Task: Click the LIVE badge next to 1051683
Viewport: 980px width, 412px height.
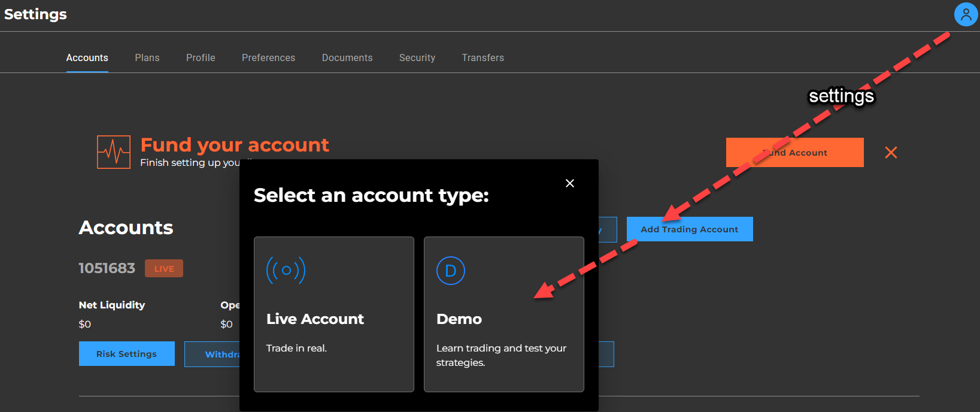Action: coord(164,268)
